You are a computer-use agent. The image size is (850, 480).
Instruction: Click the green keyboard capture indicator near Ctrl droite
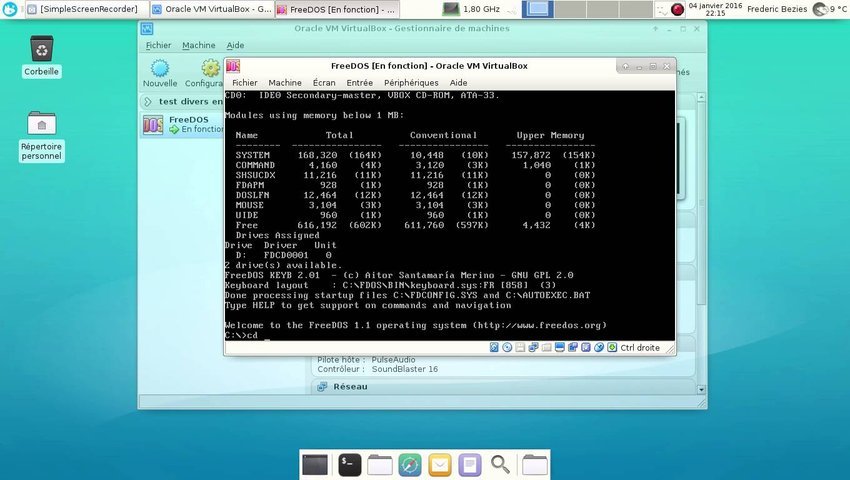612,348
